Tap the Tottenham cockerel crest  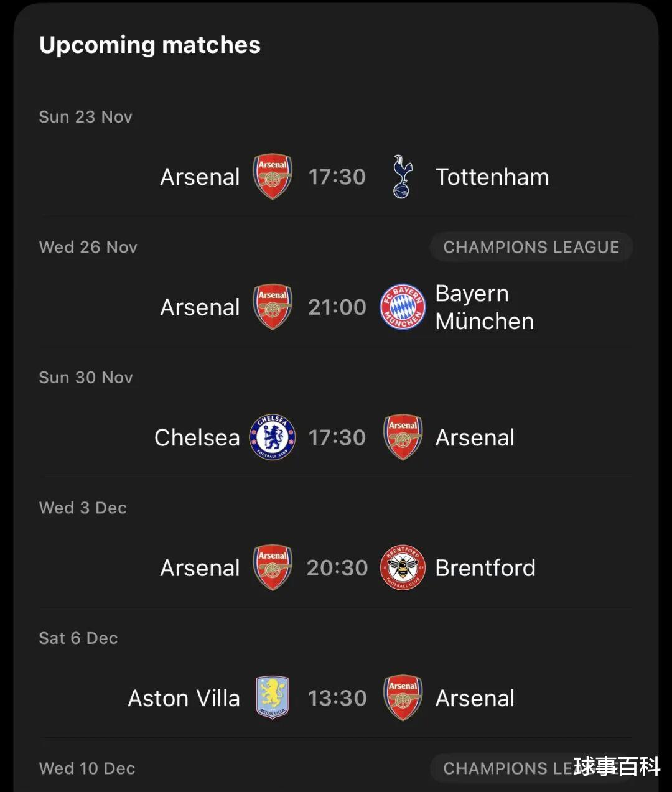(x=403, y=177)
